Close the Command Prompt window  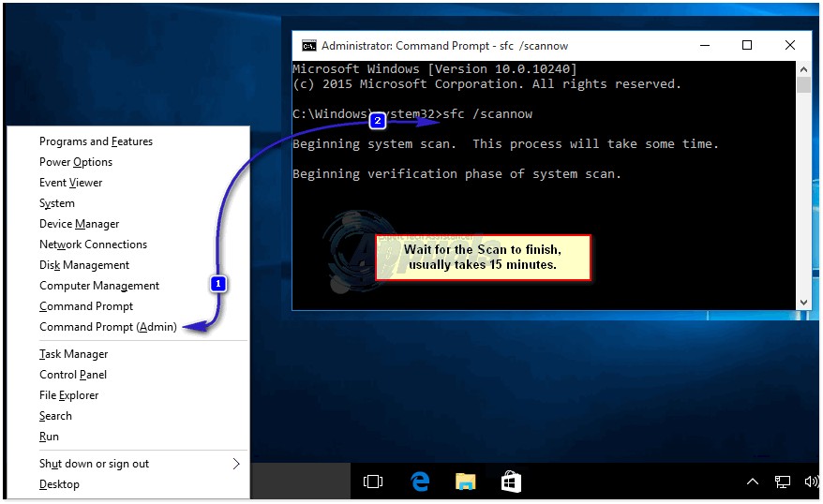click(790, 46)
